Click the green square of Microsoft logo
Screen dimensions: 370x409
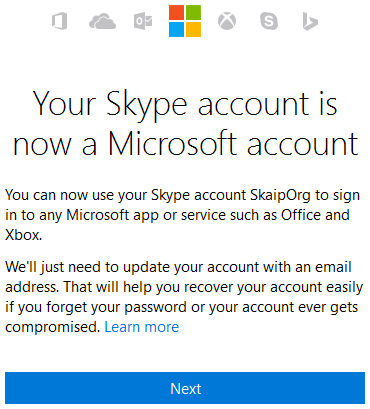(193, 13)
